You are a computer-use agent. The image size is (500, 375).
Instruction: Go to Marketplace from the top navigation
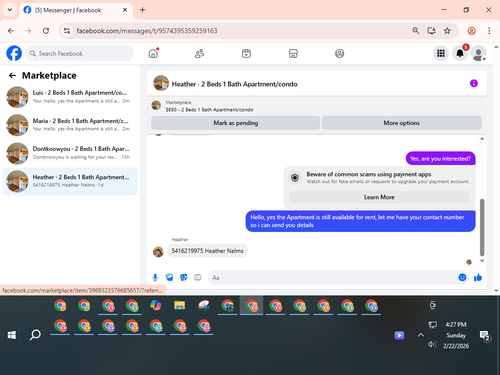point(293,53)
